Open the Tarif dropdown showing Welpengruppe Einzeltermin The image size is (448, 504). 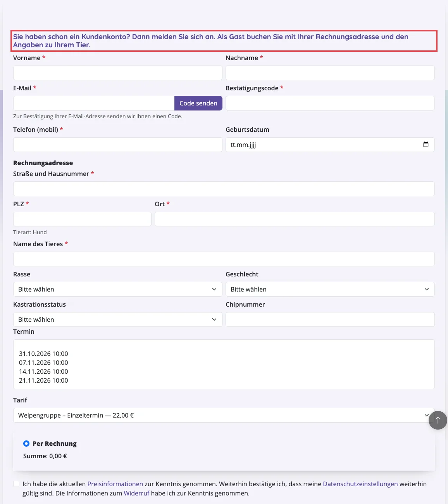[224, 415]
